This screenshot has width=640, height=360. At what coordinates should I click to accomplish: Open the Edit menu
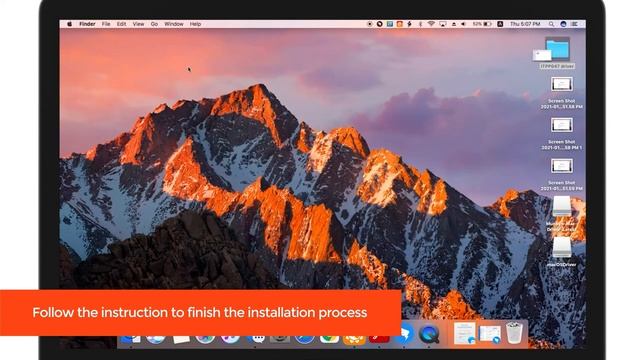pos(122,24)
